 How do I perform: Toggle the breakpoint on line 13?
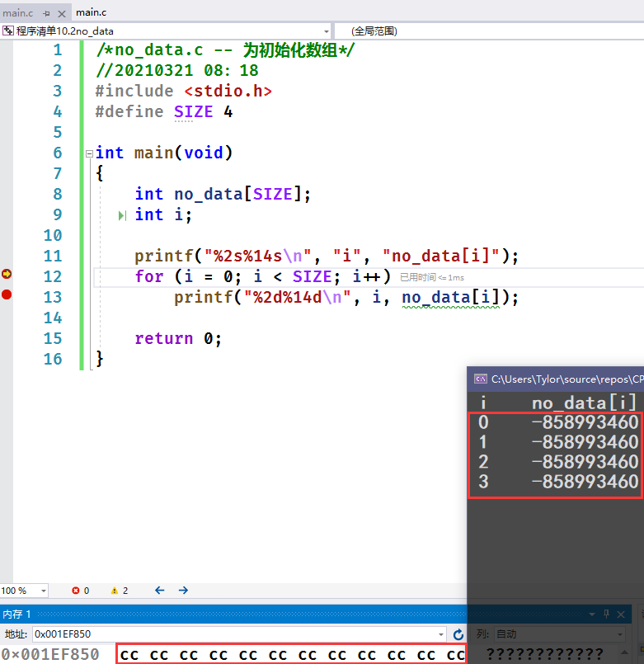[x=7, y=294]
